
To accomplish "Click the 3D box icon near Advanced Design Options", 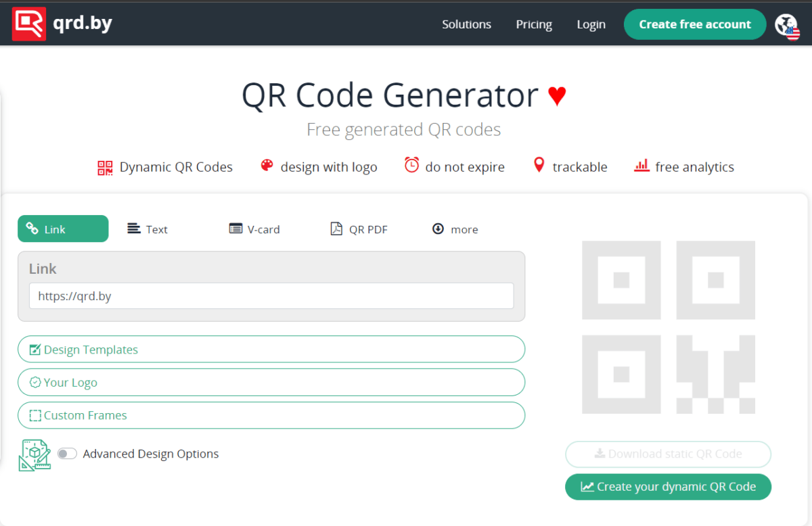I will coord(34,454).
